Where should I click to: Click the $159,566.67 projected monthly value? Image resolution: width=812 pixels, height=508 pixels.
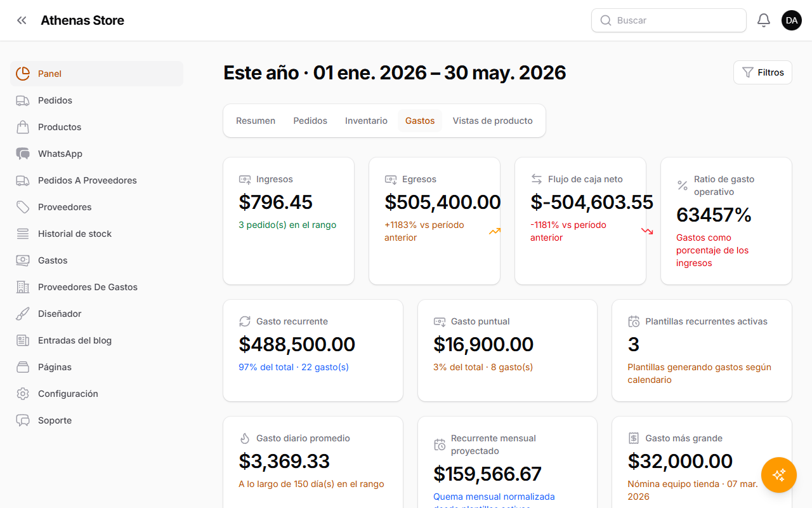point(487,474)
